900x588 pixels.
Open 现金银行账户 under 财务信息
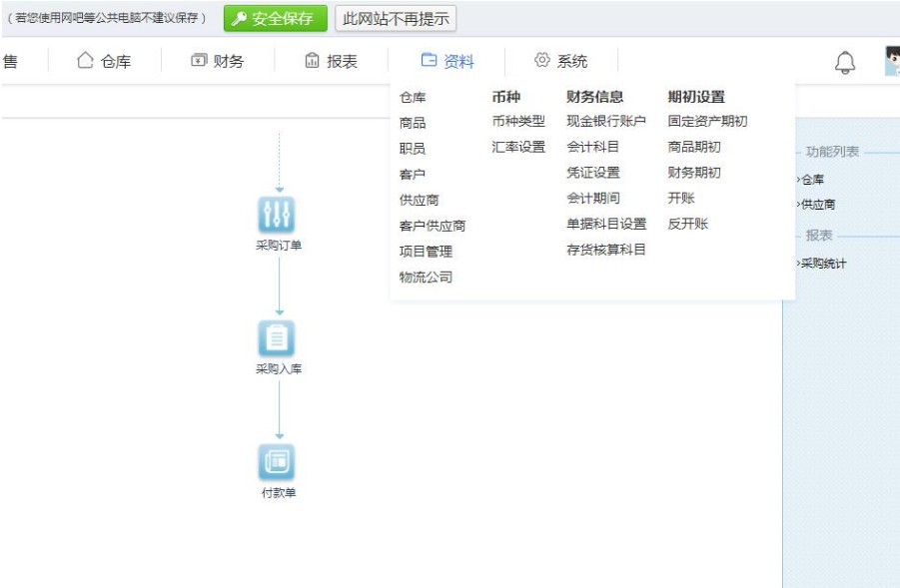pyautogui.click(x=606, y=121)
